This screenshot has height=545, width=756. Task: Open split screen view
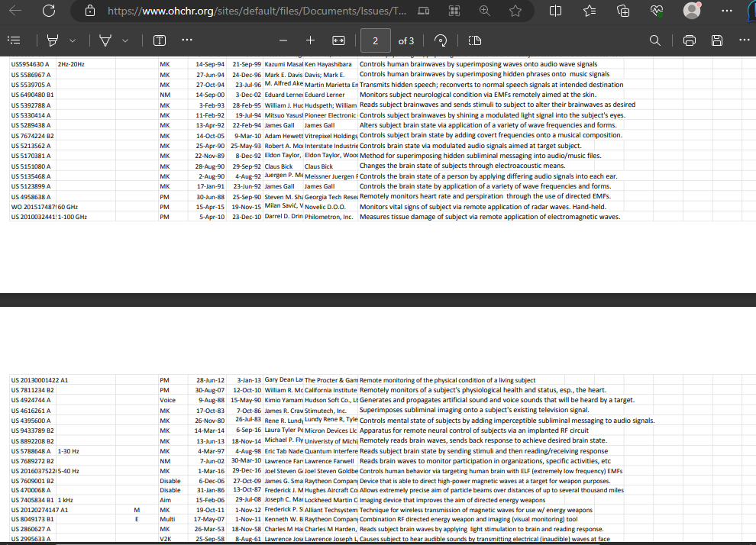[x=555, y=11]
